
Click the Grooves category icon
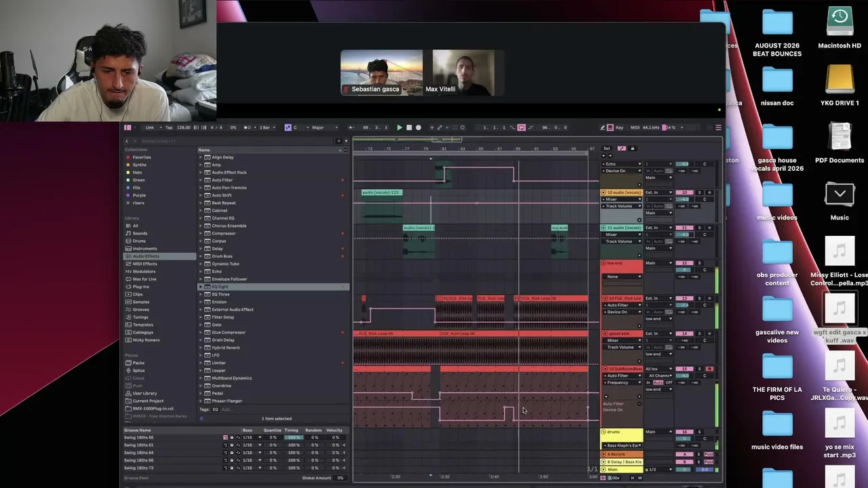127,310
